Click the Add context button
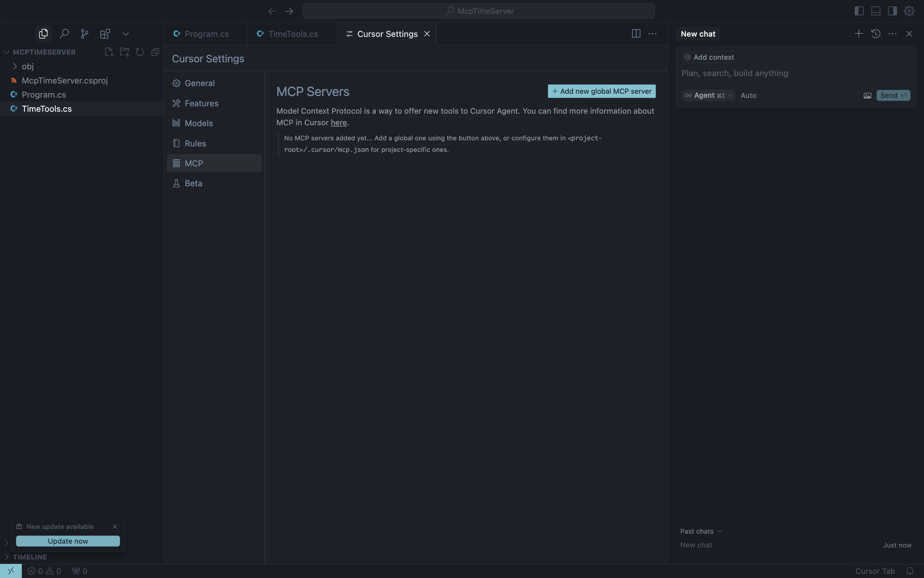 pos(709,57)
